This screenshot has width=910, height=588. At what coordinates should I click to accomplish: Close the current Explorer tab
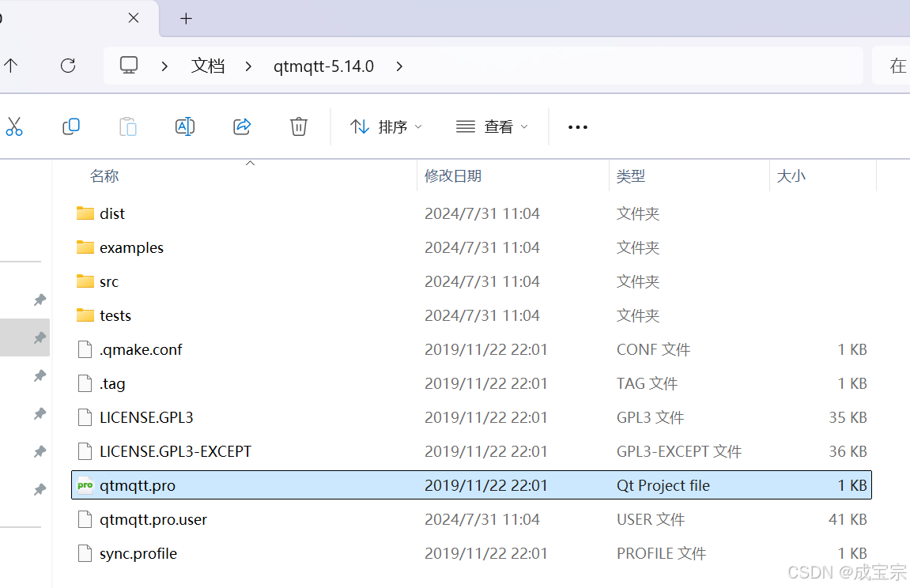point(134,18)
